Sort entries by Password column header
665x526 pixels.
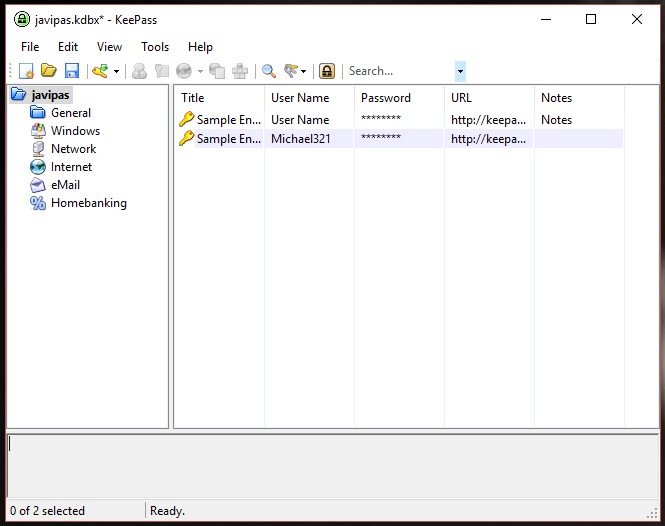tap(399, 98)
